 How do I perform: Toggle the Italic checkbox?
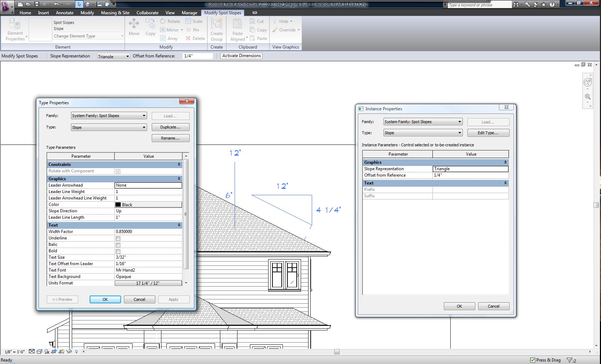(x=118, y=245)
